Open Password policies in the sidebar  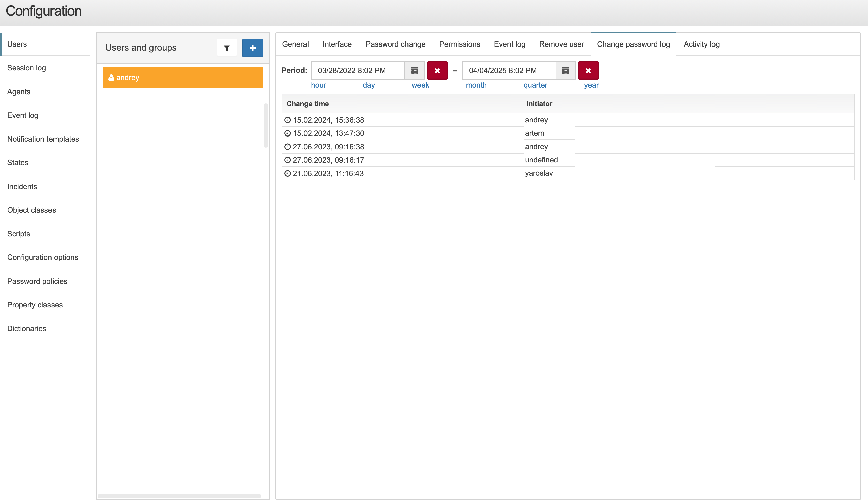click(x=45, y=281)
